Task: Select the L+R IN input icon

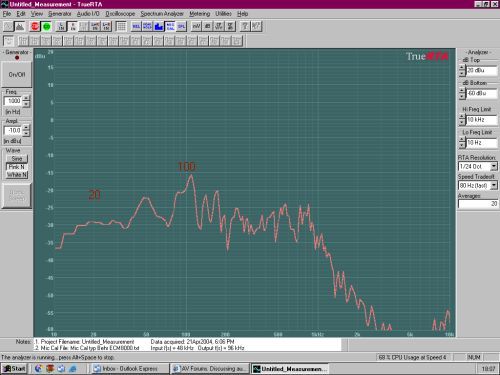Action: pyautogui.click(x=95, y=26)
